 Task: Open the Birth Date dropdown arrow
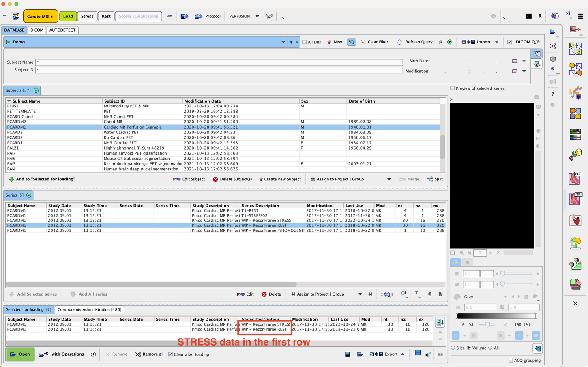[524, 61]
